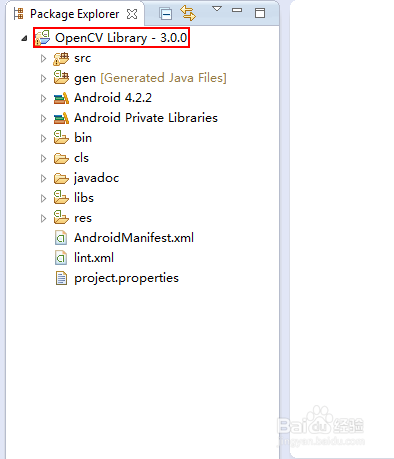Select the bin folder label
The image size is (394, 459).
click(x=83, y=138)
